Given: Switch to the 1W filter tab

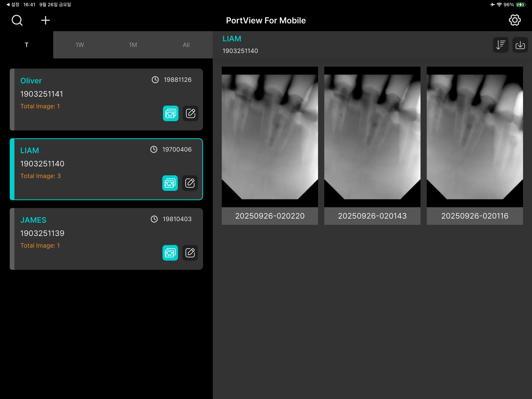Looking at the screenshot, I should tap(80, 45).
